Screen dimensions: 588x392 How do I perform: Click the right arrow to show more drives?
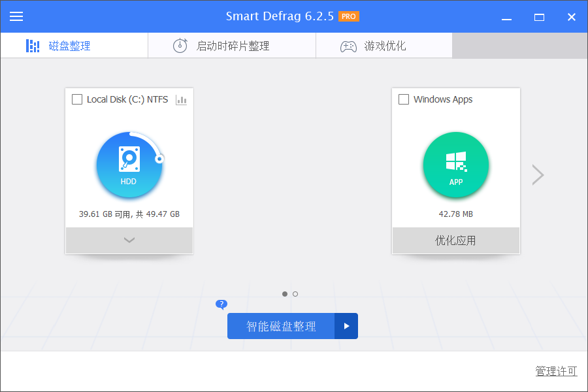click(x=537, y=174)
